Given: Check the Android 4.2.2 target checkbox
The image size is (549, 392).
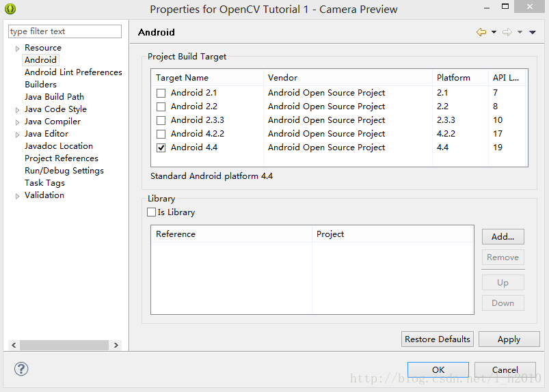Looking at the screenshot, I should coord(161,134).
